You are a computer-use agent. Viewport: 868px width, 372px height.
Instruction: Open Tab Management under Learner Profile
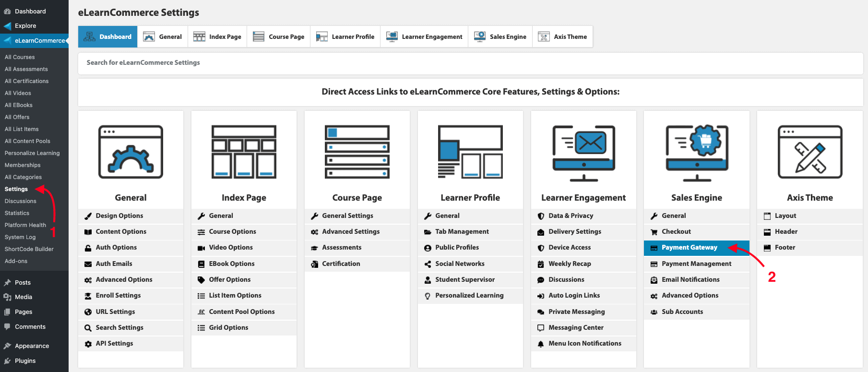[470, 232]
